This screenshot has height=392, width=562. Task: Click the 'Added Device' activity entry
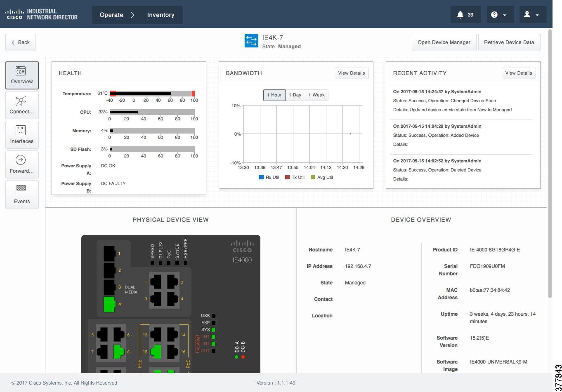click(x=461, y=135)
